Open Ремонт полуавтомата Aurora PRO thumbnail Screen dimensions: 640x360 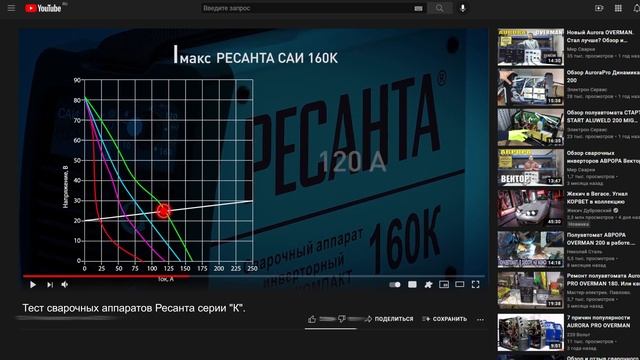coord(531,290)
